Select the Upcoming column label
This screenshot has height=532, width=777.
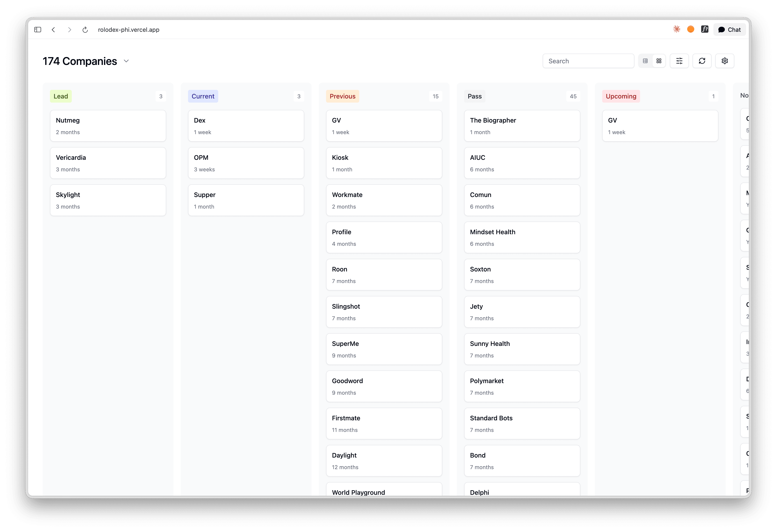(621, 96)
